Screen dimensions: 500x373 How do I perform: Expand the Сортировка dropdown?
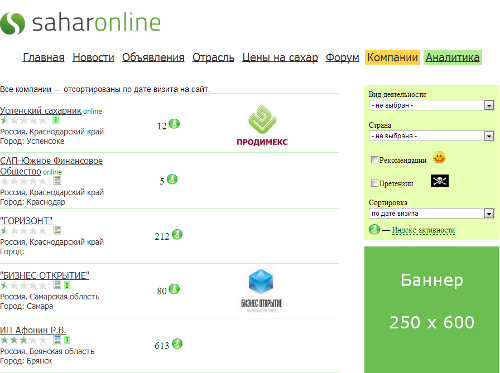point(431,213)
